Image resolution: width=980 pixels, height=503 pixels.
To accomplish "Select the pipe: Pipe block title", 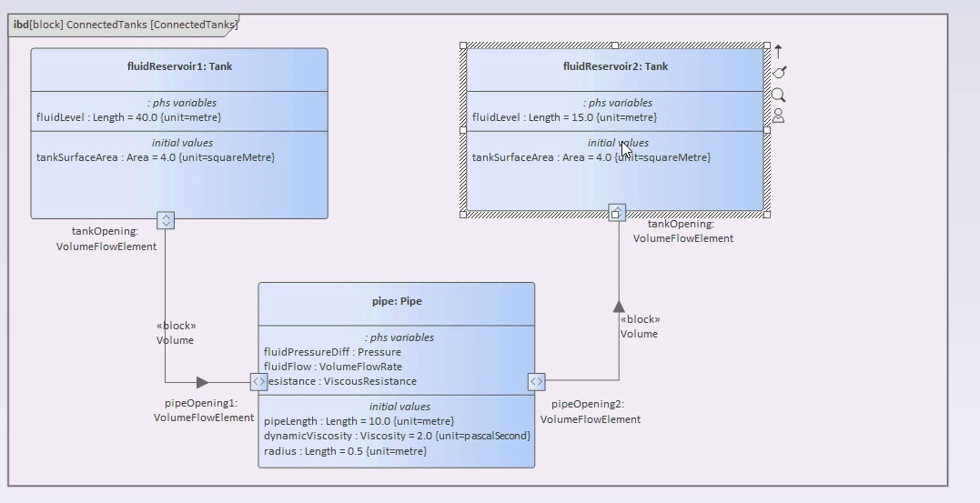I will pyautogui.click(x=397, y=301).
